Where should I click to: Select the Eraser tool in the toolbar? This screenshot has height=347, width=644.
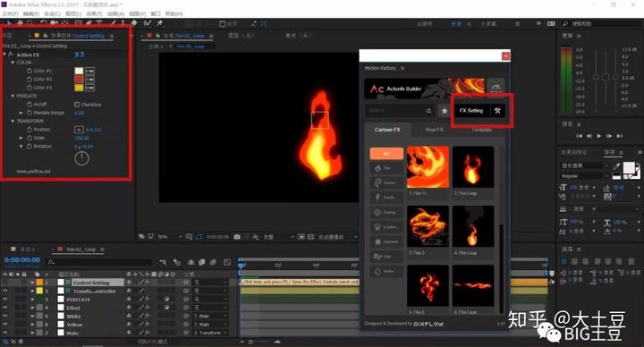pos(134,23)
